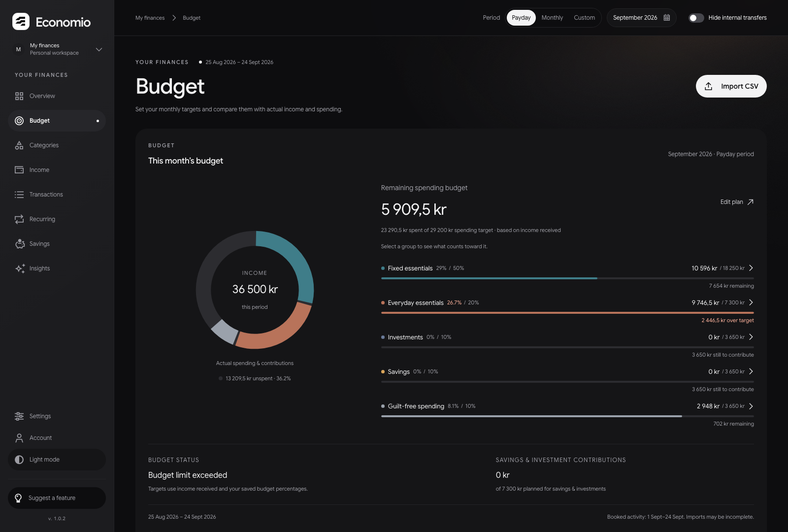Expand the My finances workspace dropdown
The height and width of the screenshot is (532, 788).
[x=99, y=49]
